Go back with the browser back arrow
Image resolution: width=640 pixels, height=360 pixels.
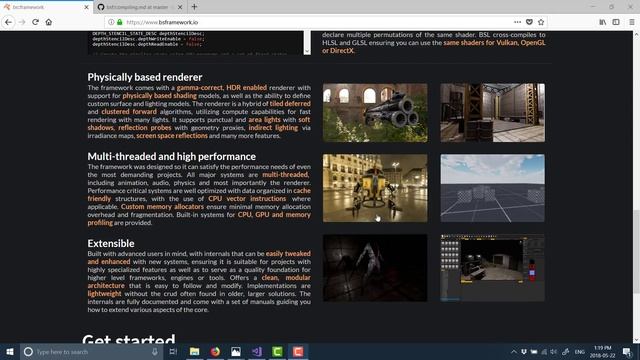[x=9, y=22]
